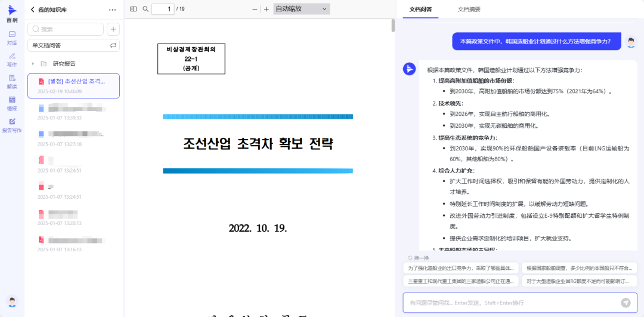Switch to the 文档摘要 tab
Screen dimensions: 644x317
tap(469, 10)
